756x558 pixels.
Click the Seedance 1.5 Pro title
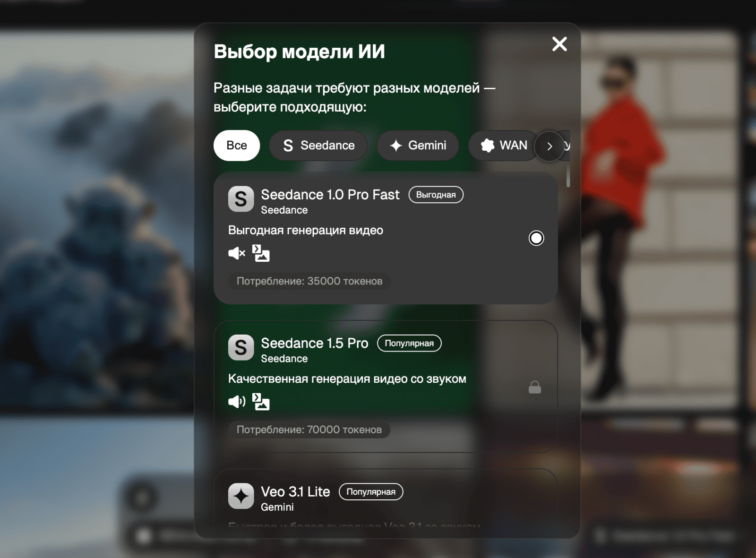(x=315, y=343)
